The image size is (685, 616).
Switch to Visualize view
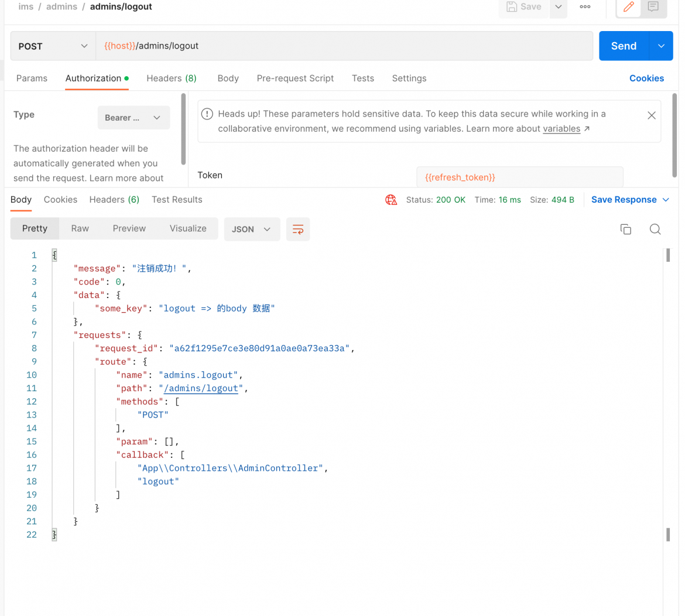pos(188,228)
